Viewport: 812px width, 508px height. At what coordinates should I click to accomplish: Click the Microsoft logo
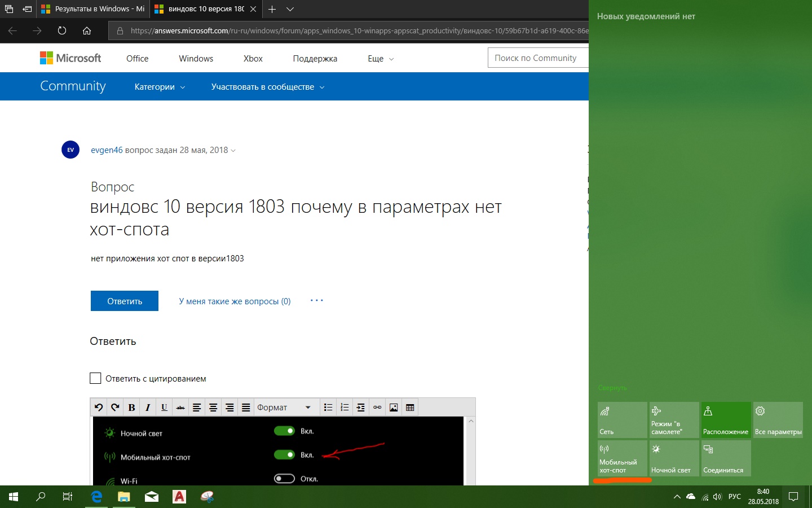click(70, 58)
